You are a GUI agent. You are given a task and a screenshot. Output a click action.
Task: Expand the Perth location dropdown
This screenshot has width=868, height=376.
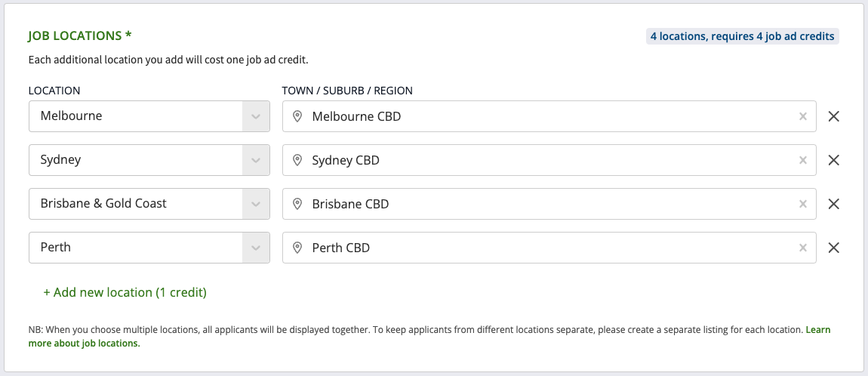tap(256, 248)
